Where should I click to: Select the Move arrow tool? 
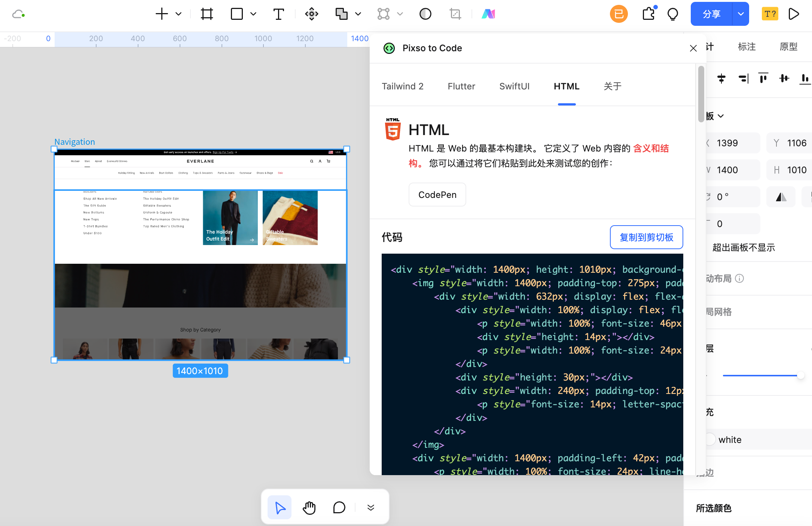[x=280, y=508]
